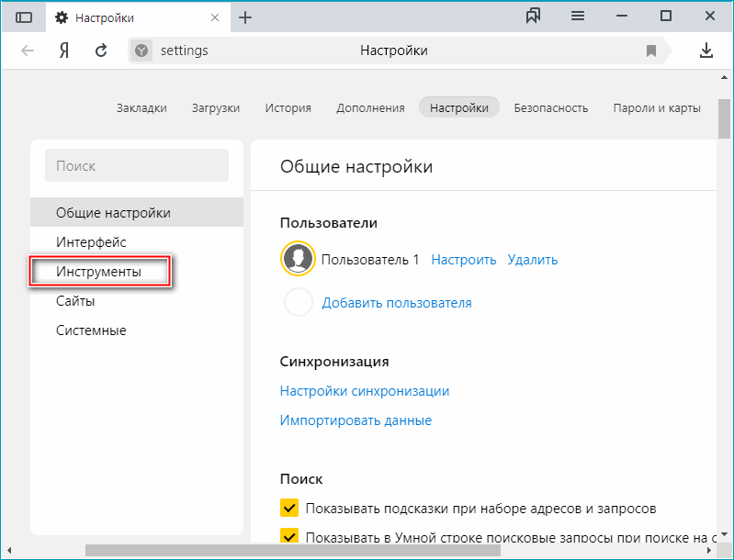Click the Синхронизация section heading
734x560 pixels.
tap(334, 361)
